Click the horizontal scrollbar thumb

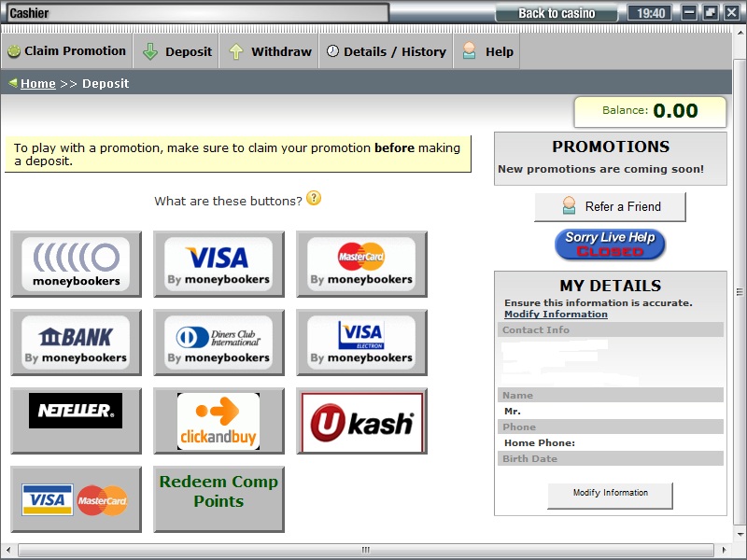366,550
